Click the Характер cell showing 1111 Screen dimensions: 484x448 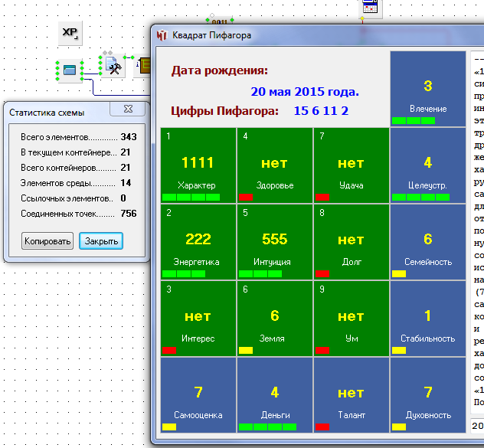[198, 165]
